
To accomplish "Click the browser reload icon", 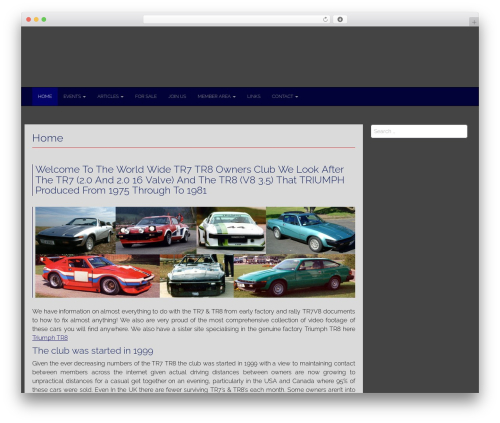I will [x=325, y=19].
